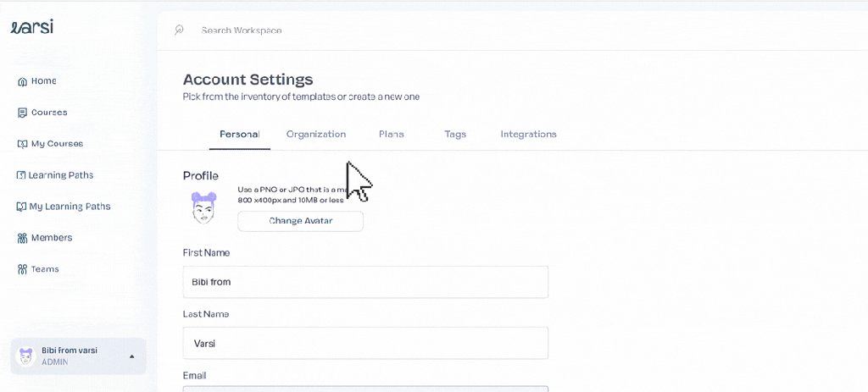The image size is (868, 392).
Task: Click the Members people icon
Action: [x=23, y=238]
